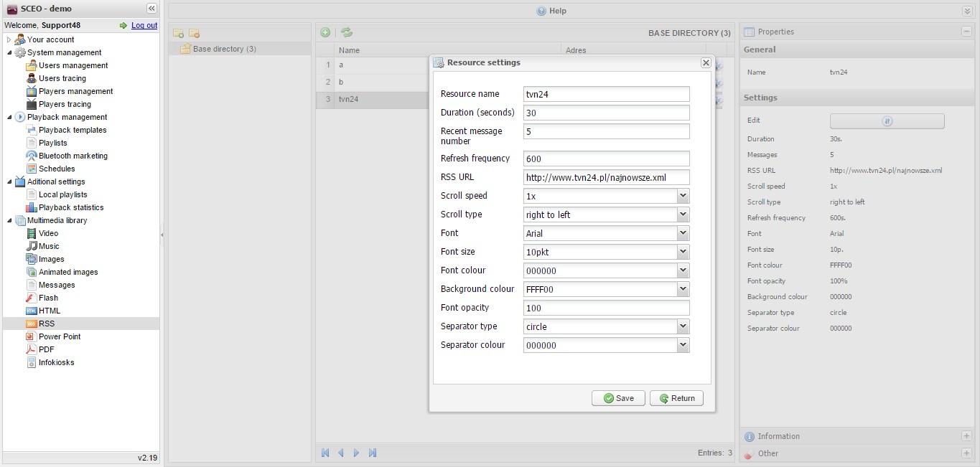Open the Separator colour picker dropdown
This screenshot has width=980, height=467.
click(x=683, y=345)
